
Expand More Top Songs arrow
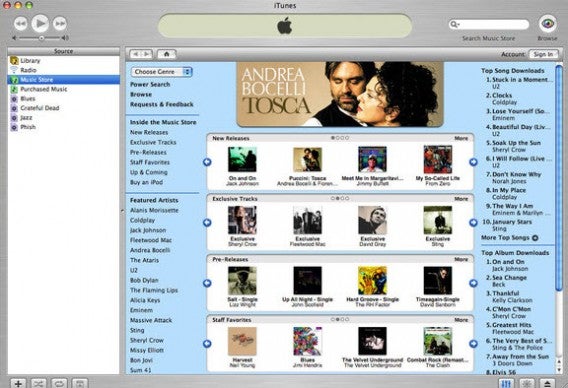pyautogui.click(x=535, y=238)
